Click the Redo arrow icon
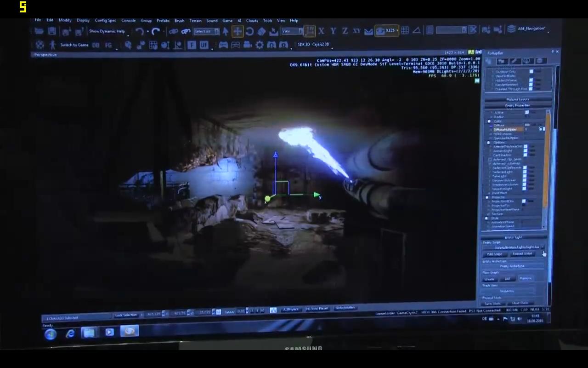The height and width of the screenshot is (368, 588). (x=156, y=31)
